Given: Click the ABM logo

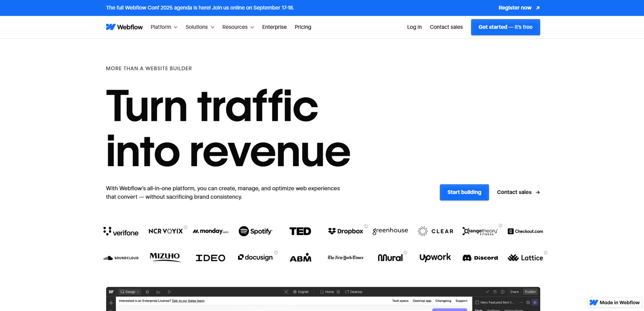Looking at the screenshot, I should [300, 258].
